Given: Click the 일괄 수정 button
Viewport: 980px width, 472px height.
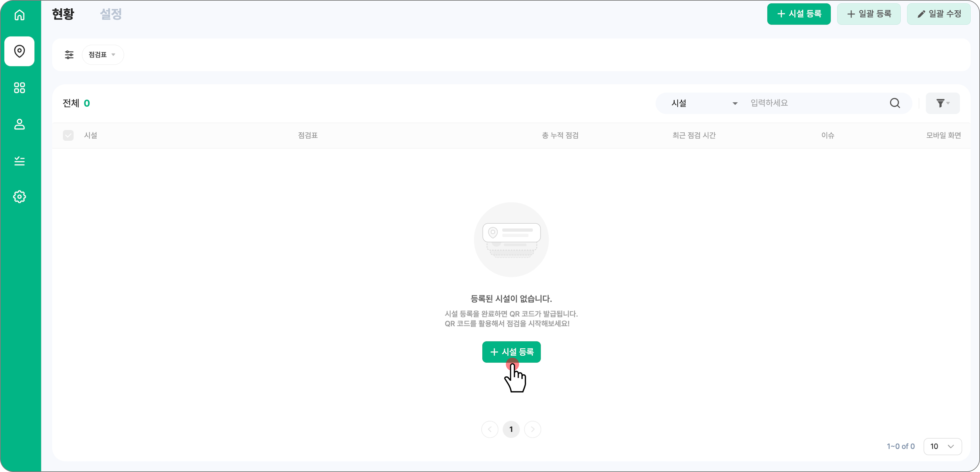Looking at the screenshot, I should coord(939,14).
